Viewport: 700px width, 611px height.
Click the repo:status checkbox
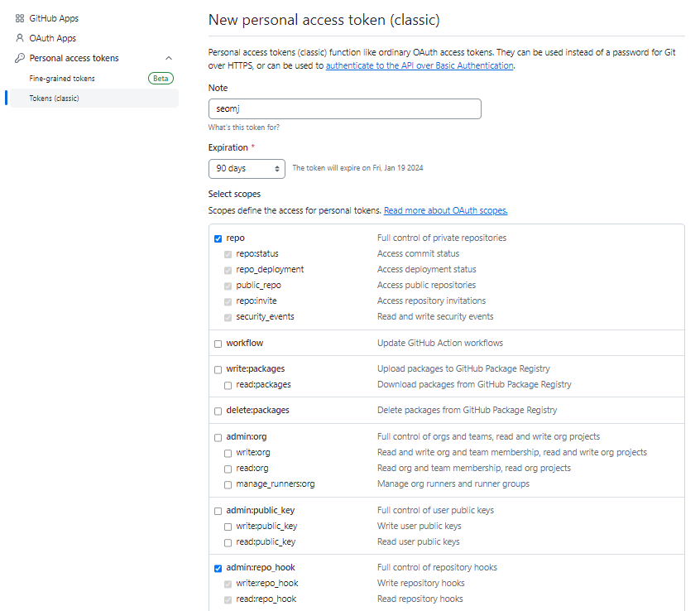click(x=228, y=254)
